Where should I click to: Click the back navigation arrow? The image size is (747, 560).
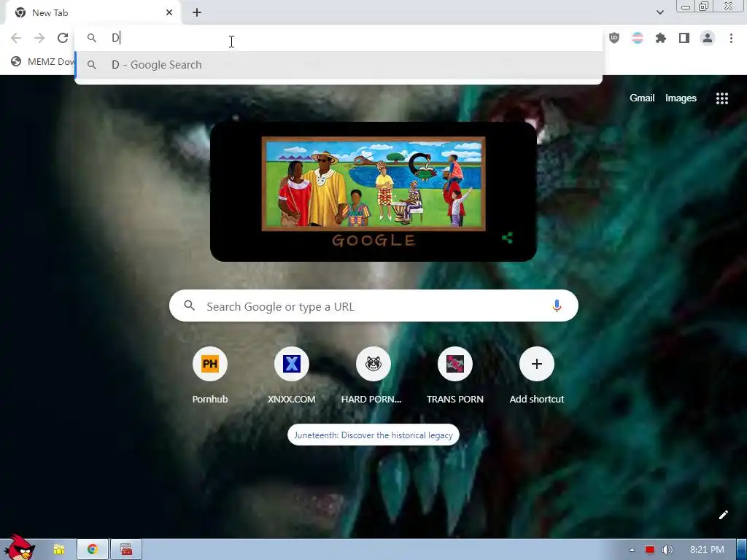point(16,38)
